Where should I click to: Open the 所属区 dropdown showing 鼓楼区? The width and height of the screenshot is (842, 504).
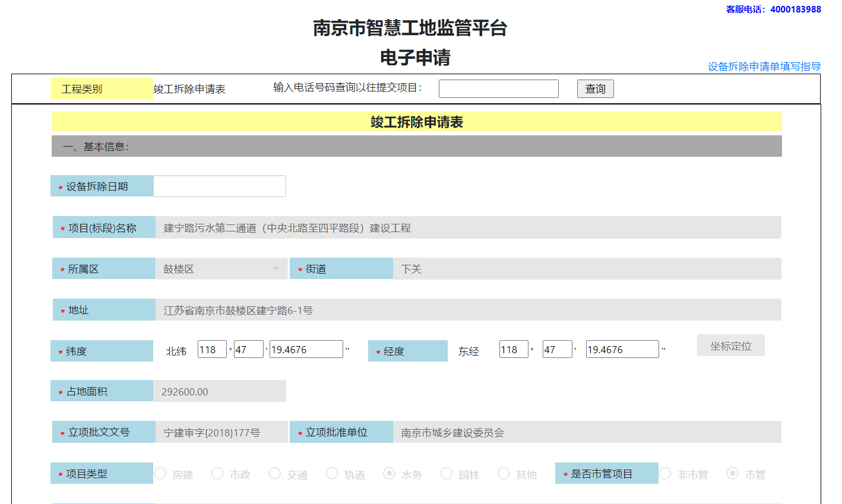(221, 268)
